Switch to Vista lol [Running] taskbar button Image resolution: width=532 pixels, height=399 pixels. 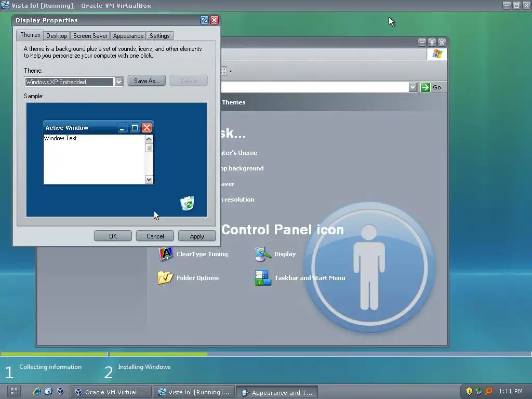pyautogui.click(x=194, y=392)
